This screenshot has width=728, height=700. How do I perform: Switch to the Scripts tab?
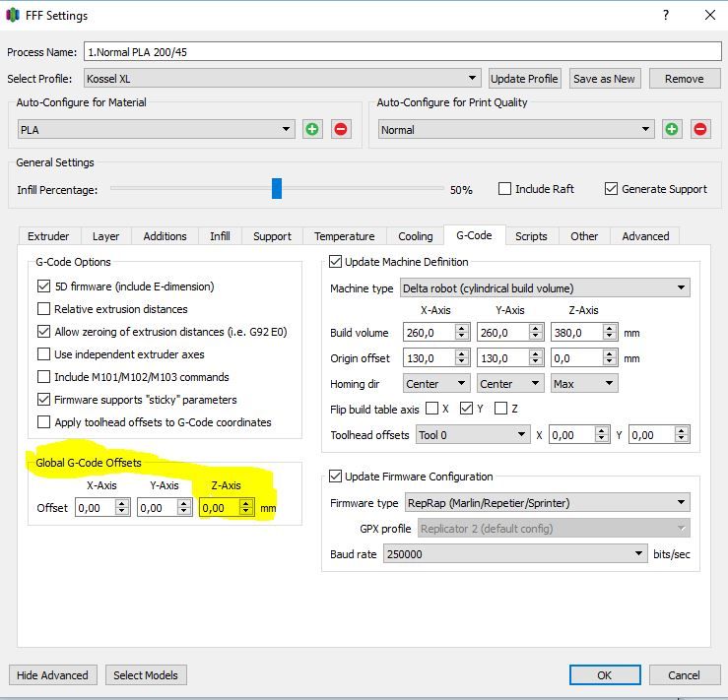pyautogui.click(x=531, y=236)
